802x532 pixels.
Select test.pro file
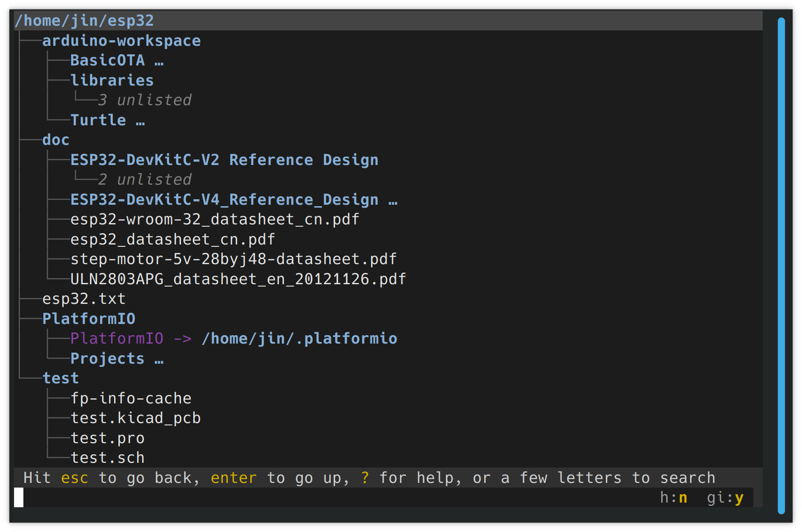click(108, 438)
